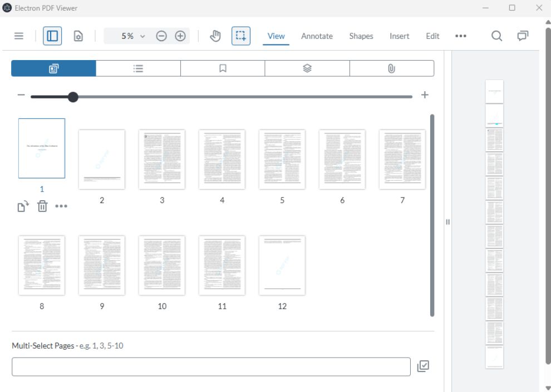This screenshot has width=551, height=392.
Task: Show more toolbar groups with ellipsis
Action: coord(461,36)
